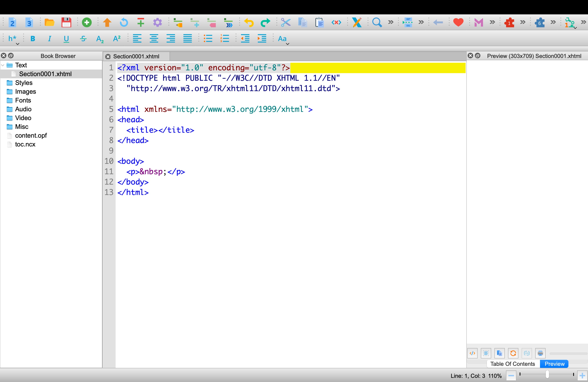Screen dimensions: 588x382
Task: Toggle bold formatting
Action: pyautogui.click(x=33, y=39)
